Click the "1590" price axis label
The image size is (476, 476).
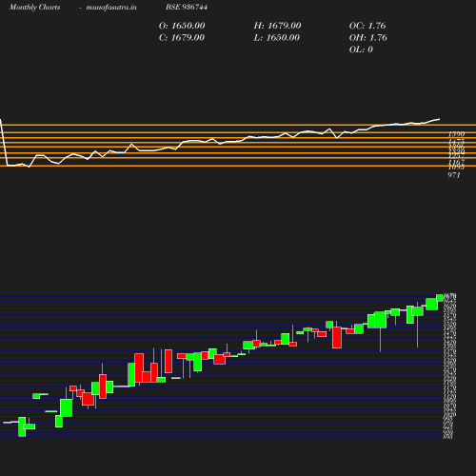pos(456,134)
